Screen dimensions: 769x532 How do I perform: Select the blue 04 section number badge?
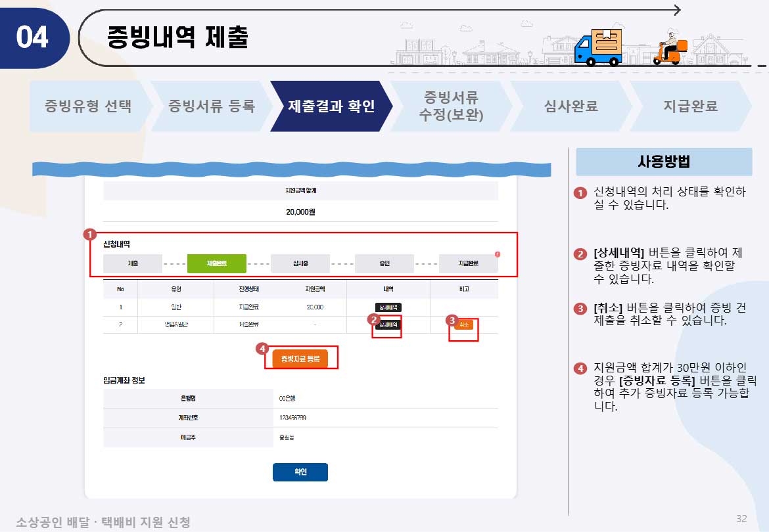point(34,38)
